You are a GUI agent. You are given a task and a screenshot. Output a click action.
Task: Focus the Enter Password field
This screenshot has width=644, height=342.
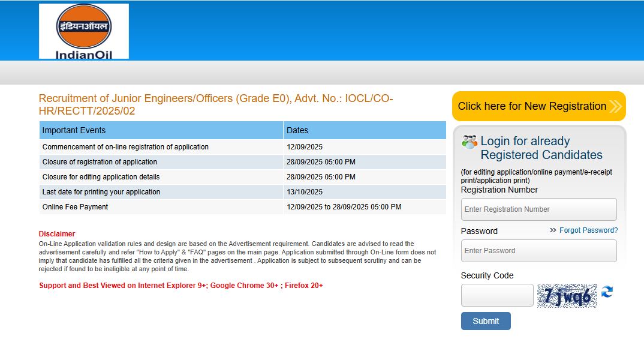(538, 251)
